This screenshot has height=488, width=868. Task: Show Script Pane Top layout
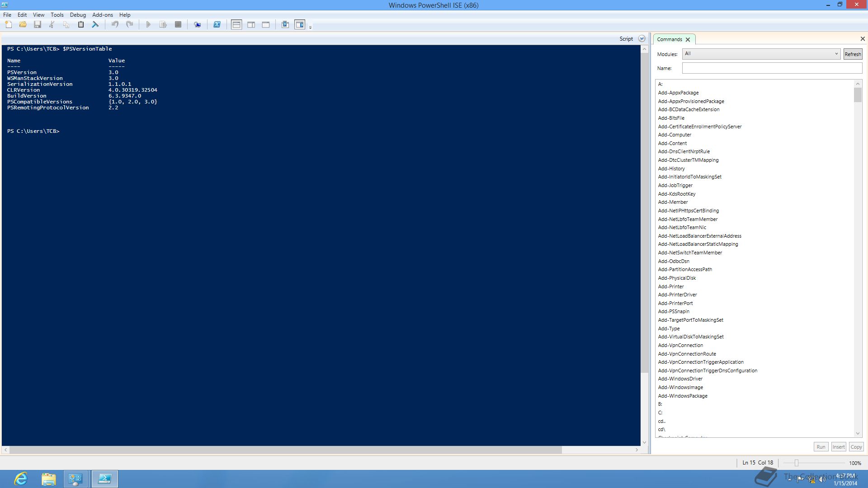tap(236, 24)
